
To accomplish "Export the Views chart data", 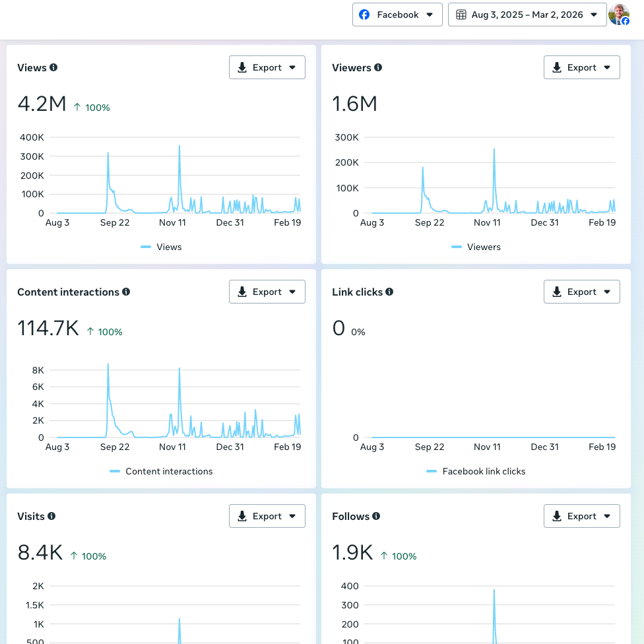I will (267, 67).
